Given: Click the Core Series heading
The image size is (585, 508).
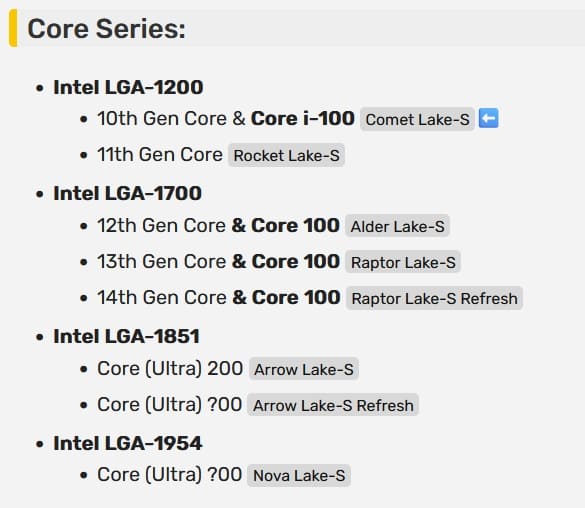Looking at the screenshot, I should coord(106,29).
